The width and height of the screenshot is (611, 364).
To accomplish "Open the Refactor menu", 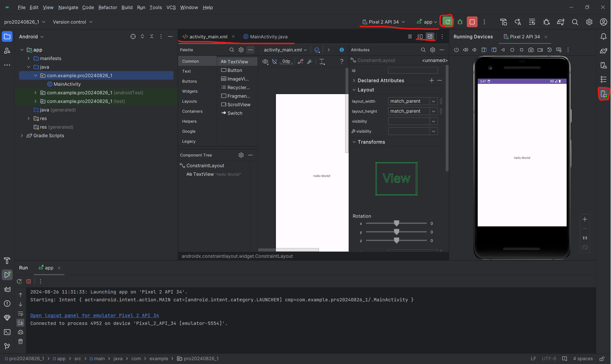I will [108, 7].
